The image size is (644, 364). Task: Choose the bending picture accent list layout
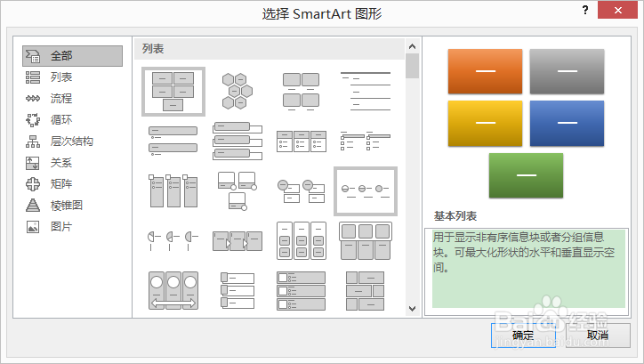pos(237,191)
